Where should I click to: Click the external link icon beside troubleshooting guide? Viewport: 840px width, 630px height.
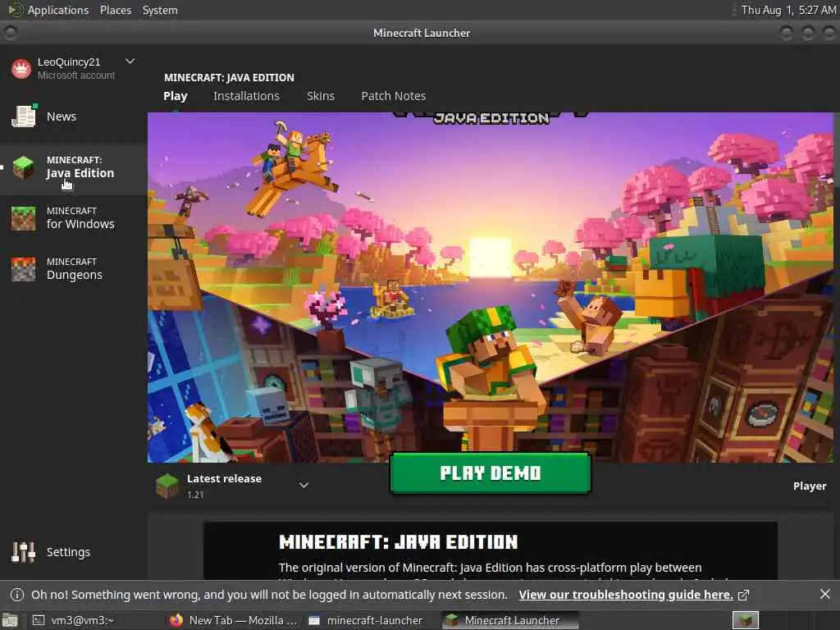coord(743,596)
